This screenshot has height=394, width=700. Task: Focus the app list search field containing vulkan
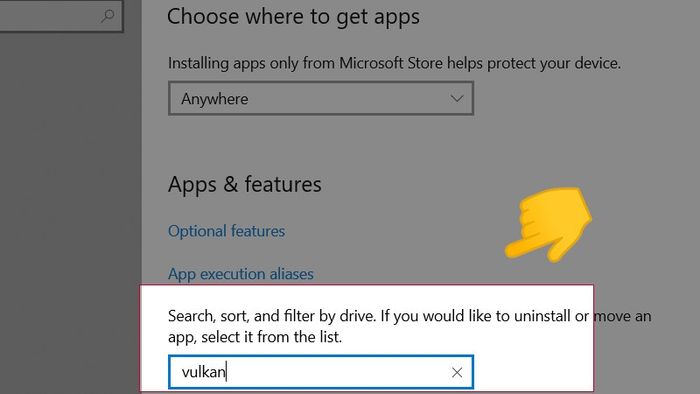(x=321, y=372)
